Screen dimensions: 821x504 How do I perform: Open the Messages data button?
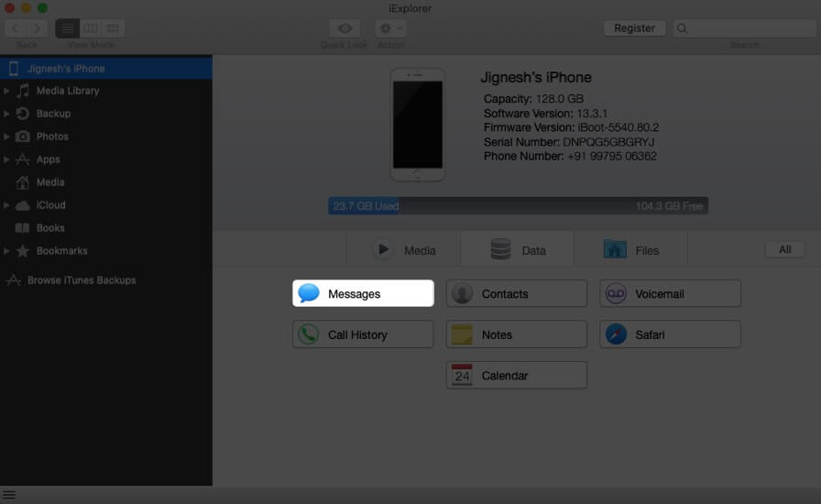tap(363, 293)
